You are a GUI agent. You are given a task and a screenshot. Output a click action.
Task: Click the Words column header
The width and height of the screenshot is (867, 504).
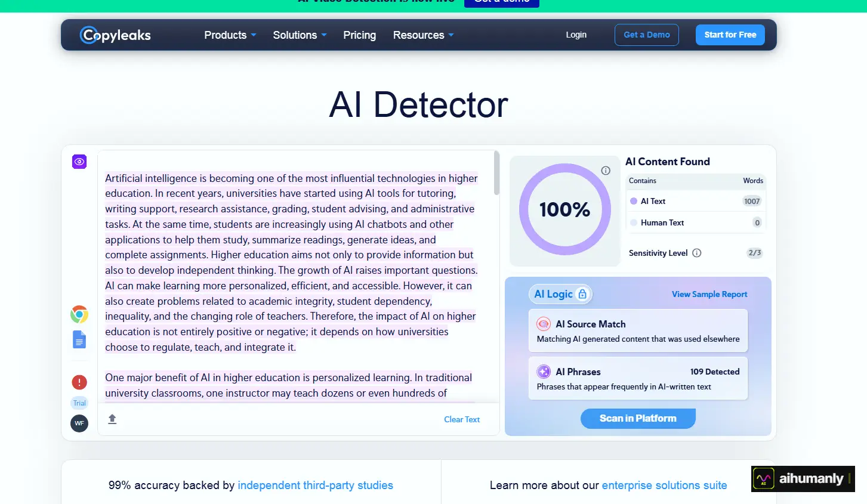753,181
